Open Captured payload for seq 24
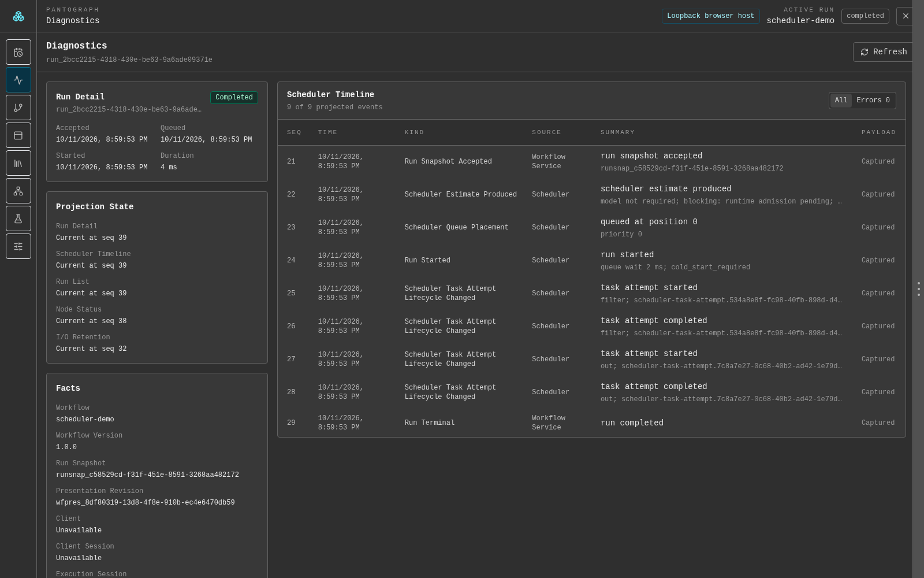Viewport: 924px width, 578px height. tap(878, 261)
